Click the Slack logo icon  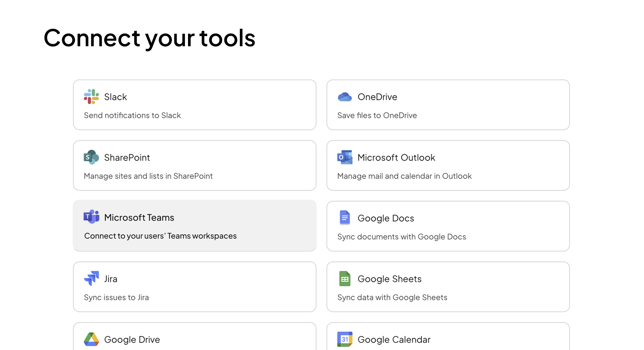91,97
